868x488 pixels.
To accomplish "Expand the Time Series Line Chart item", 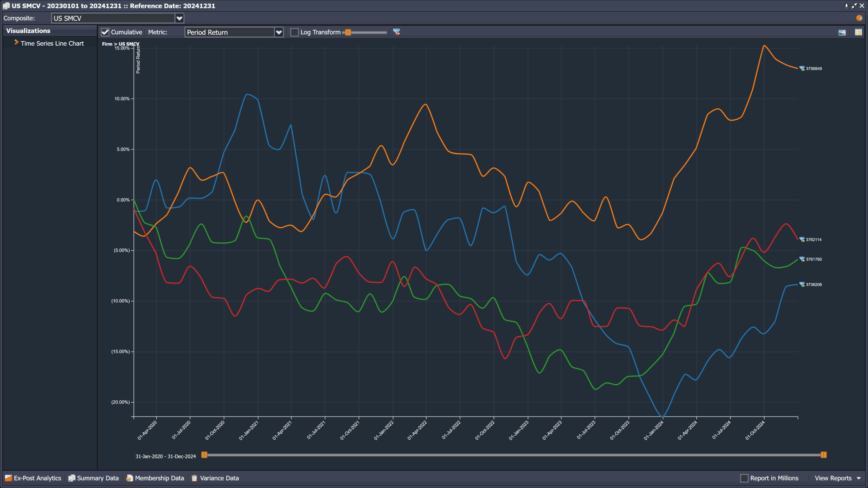I will (x=16, y=42).
